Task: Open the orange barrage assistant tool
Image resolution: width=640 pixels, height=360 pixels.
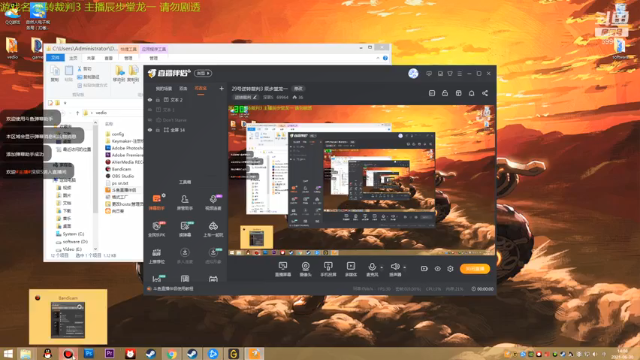Action: click(x=157, y=202)
